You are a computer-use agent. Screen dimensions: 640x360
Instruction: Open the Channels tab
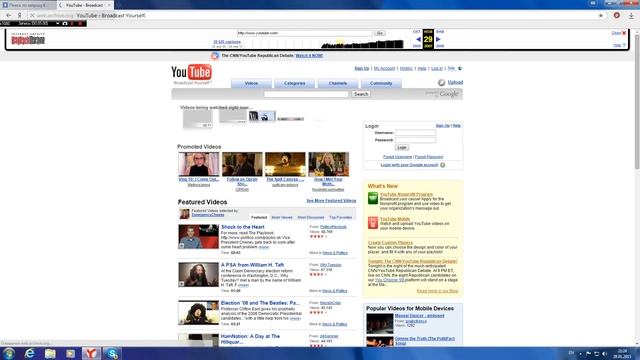[338, 83]
